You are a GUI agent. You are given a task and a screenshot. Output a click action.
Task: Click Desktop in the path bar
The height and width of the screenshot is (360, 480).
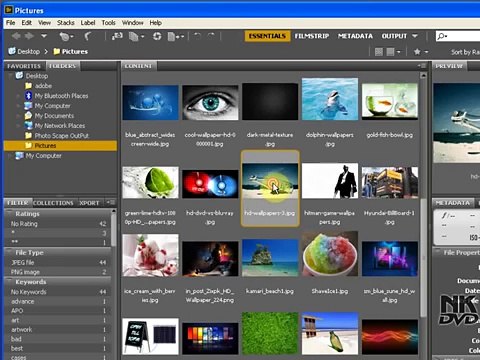tap(24, 51)
